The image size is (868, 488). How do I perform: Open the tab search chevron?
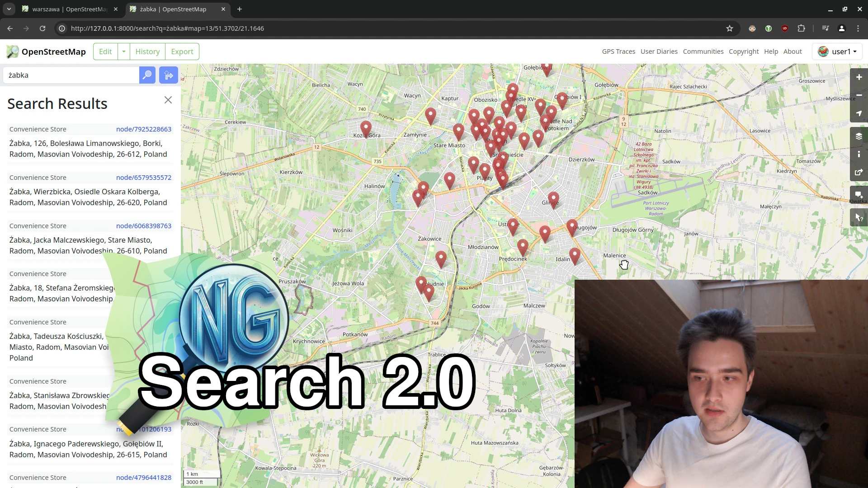pyautogui.click(x=9, y=9)
